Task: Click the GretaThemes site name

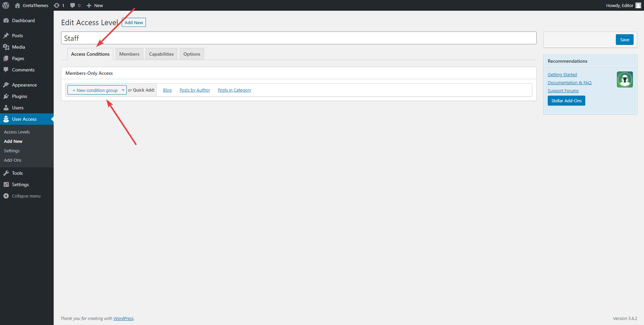Action: coord(36,5)
